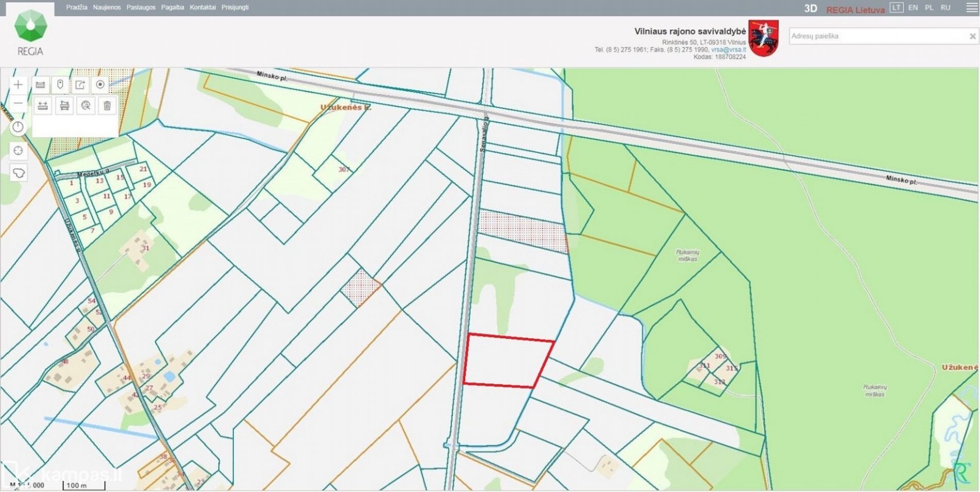Select the distance measuring tool

coord(43,106)
